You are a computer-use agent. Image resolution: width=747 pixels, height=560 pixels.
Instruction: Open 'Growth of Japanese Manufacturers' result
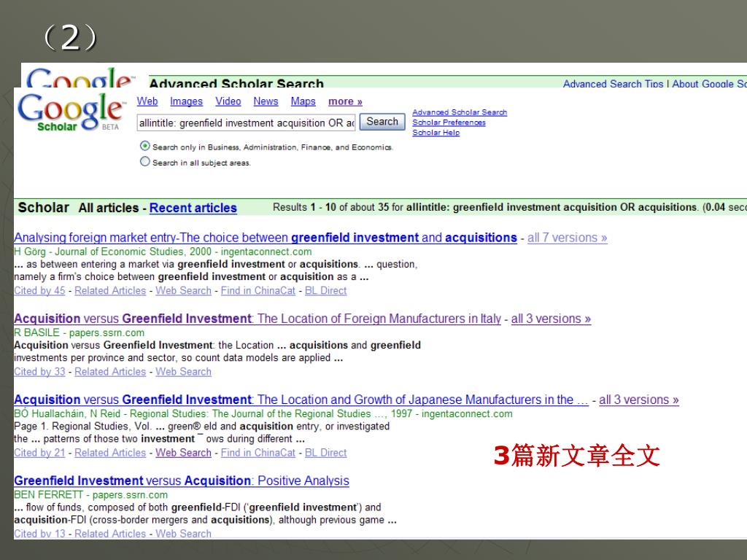pos(301,400)
